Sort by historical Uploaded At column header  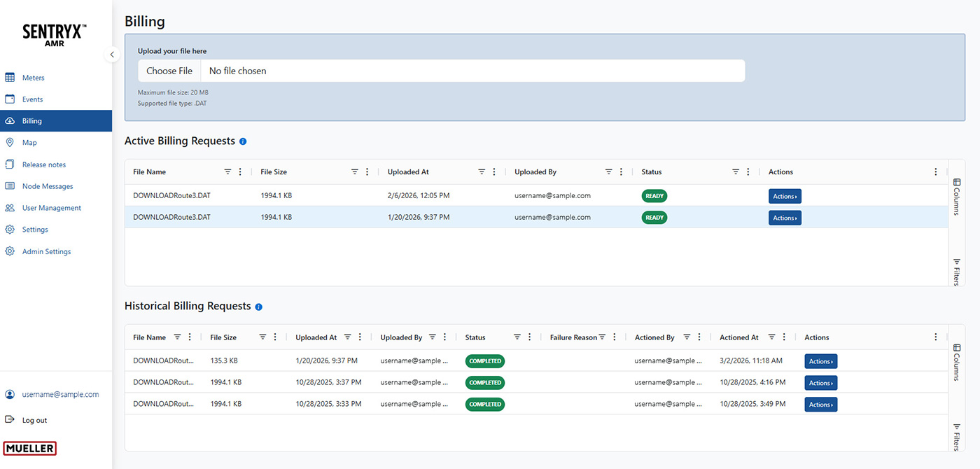click(316, 337)
